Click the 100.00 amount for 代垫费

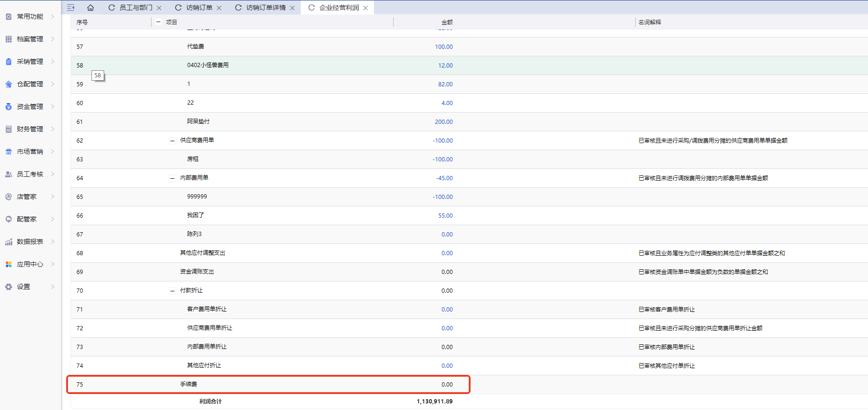pos(443,46)
